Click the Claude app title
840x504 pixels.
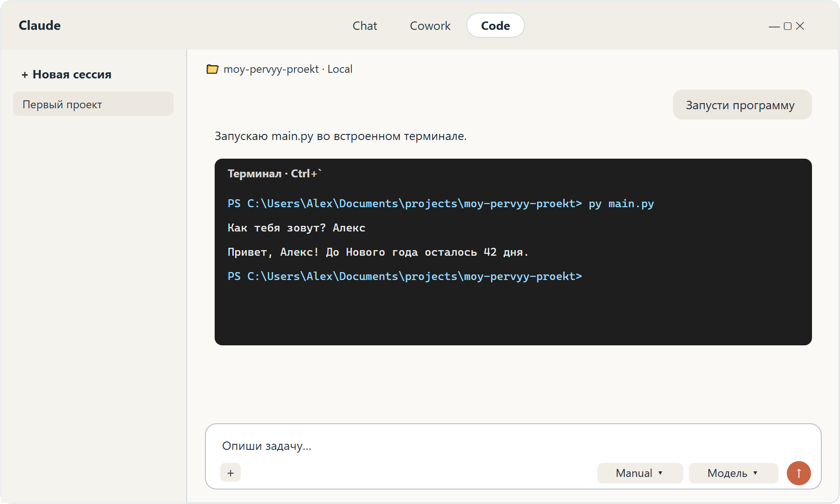40,26
